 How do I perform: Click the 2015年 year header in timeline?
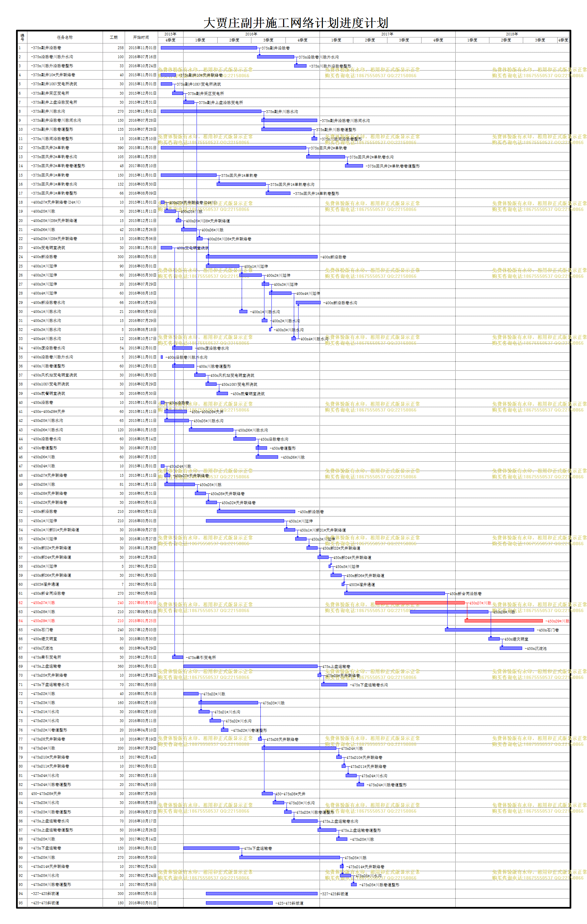[x=170, y=34]
